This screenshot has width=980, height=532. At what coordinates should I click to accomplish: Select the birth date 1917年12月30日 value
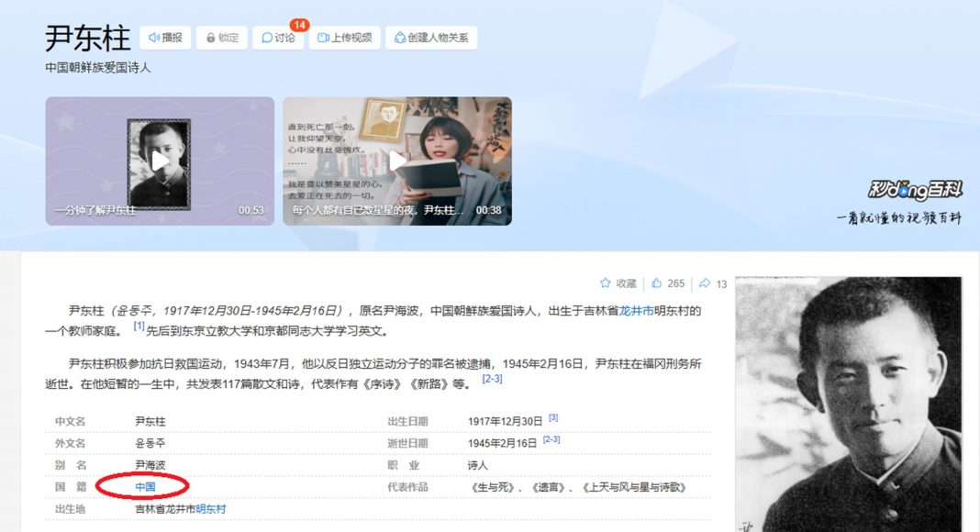(505, 422)
